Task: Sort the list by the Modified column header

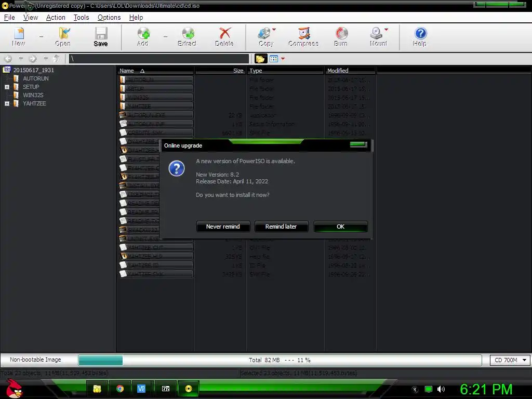Action: click(350, 71)
